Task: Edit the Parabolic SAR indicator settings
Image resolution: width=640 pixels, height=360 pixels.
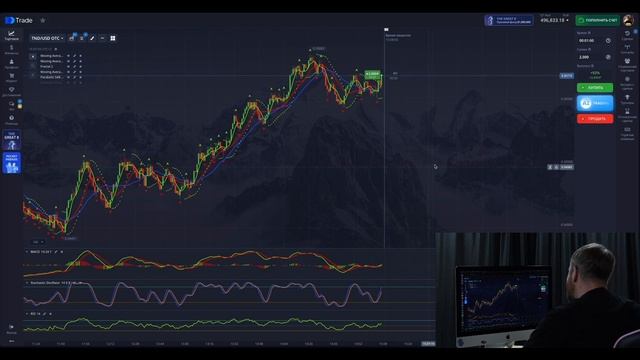Action: (x=74, y=77)
